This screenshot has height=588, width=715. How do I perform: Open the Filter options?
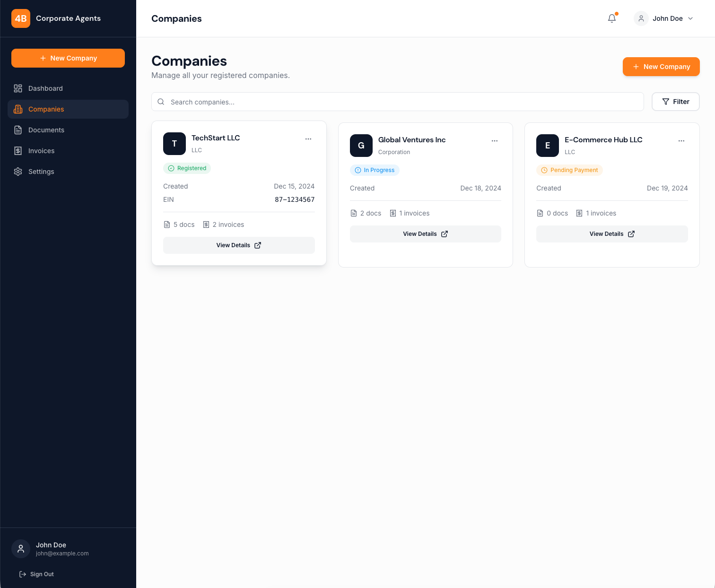676,102
